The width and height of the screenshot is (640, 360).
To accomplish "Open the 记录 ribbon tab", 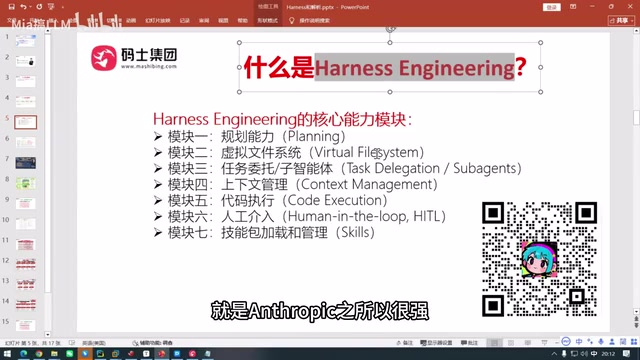I will tap(184, 20).
